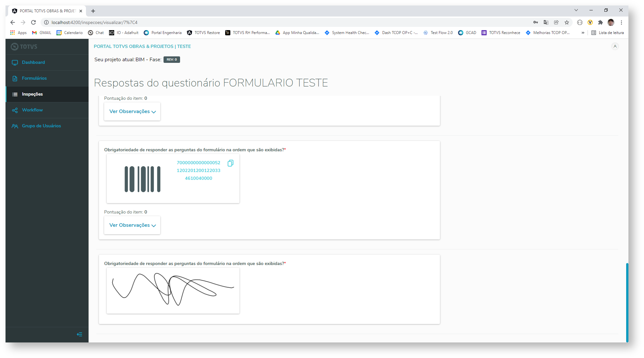This screenshot has height=358, width=644.
Task: Click the Workflow share icon in sidebar
Action: (15, 110)
